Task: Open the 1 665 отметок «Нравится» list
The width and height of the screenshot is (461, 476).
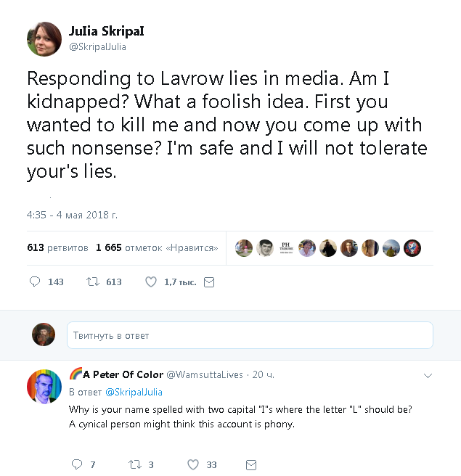Action: coord(157,247)
